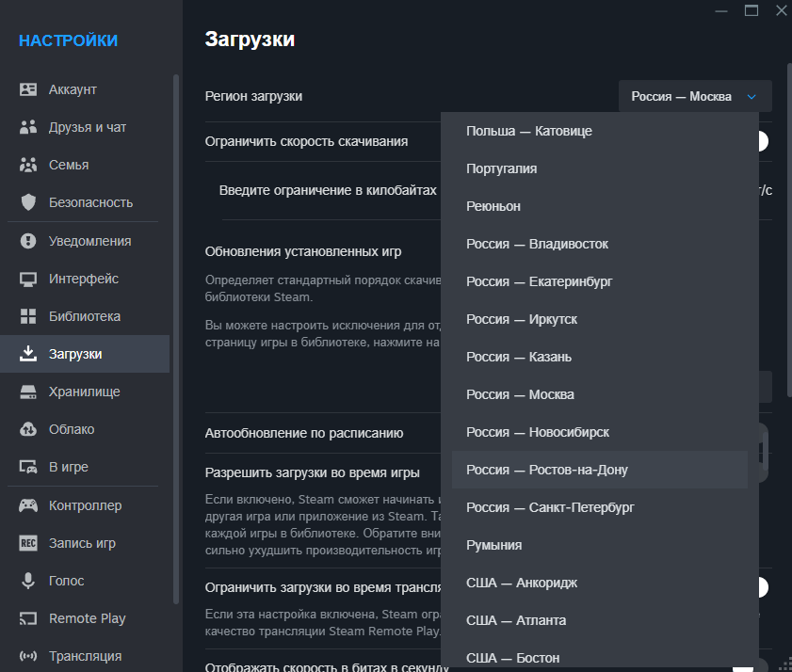Click the Family group icon
The width and height of the screenshot is (792, 672).
point(28,165)
